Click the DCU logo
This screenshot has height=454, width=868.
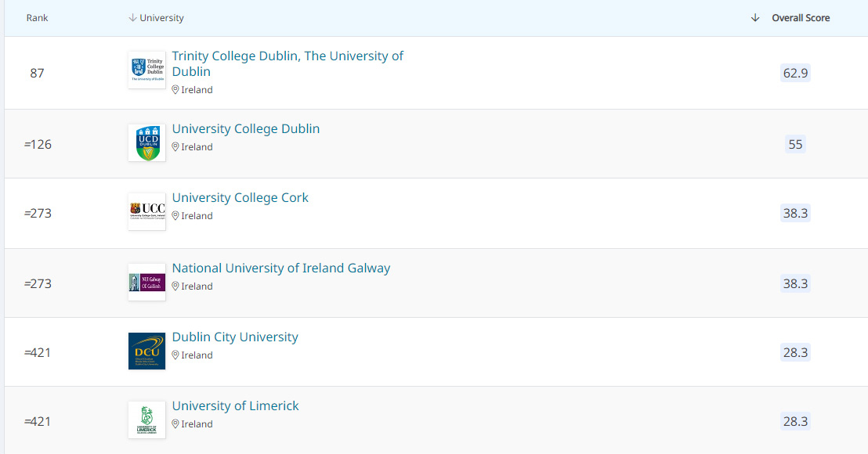click(146, 351)
